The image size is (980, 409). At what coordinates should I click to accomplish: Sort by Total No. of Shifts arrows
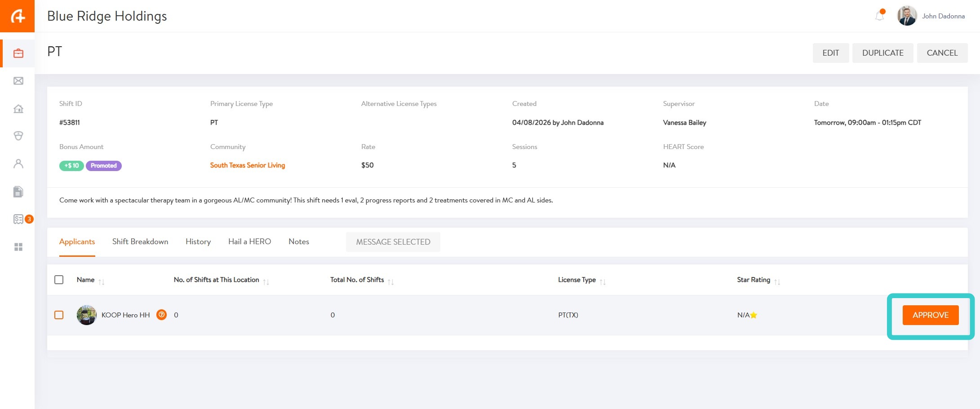pos(391,281)
